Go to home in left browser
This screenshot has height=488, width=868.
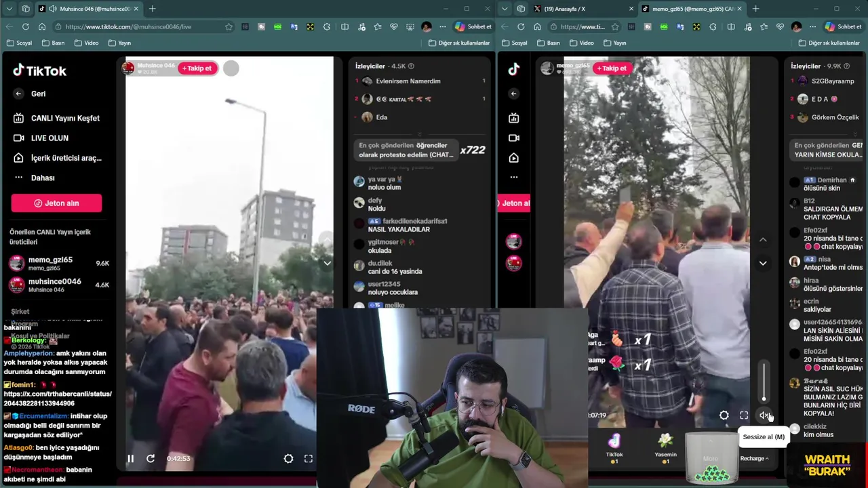point(42,26)
